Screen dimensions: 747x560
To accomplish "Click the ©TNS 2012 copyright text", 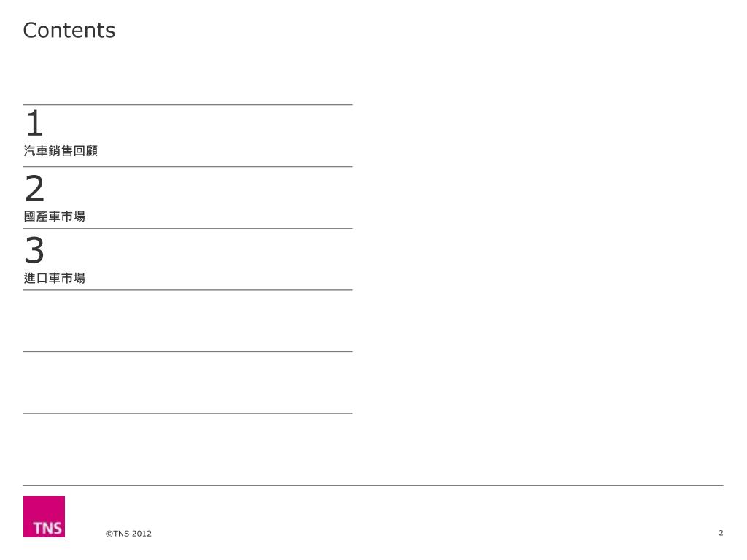I will (x=128, y=534).
